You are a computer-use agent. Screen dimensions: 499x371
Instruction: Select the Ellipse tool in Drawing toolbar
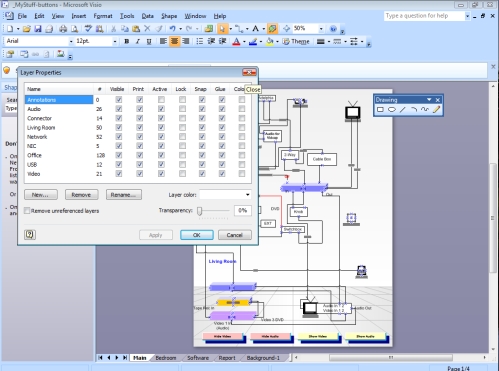(392, 109)
